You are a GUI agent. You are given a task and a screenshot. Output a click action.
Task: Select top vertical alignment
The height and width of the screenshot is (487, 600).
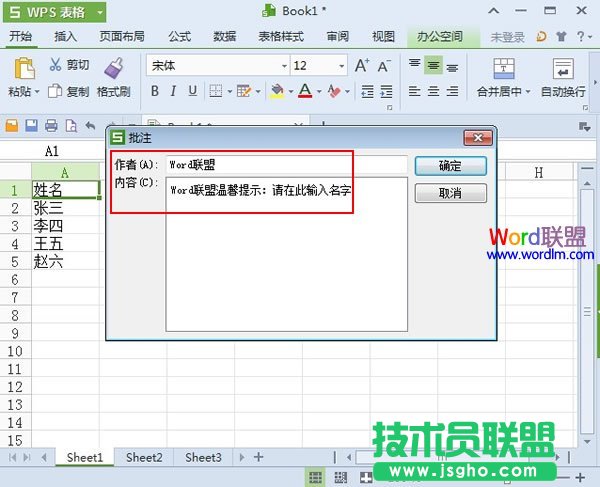(414, 65)
